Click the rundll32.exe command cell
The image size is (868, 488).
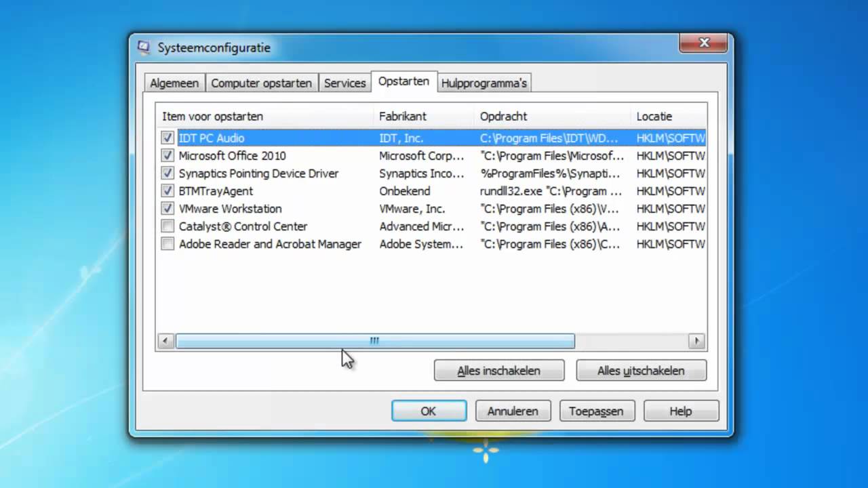(551, 191)
